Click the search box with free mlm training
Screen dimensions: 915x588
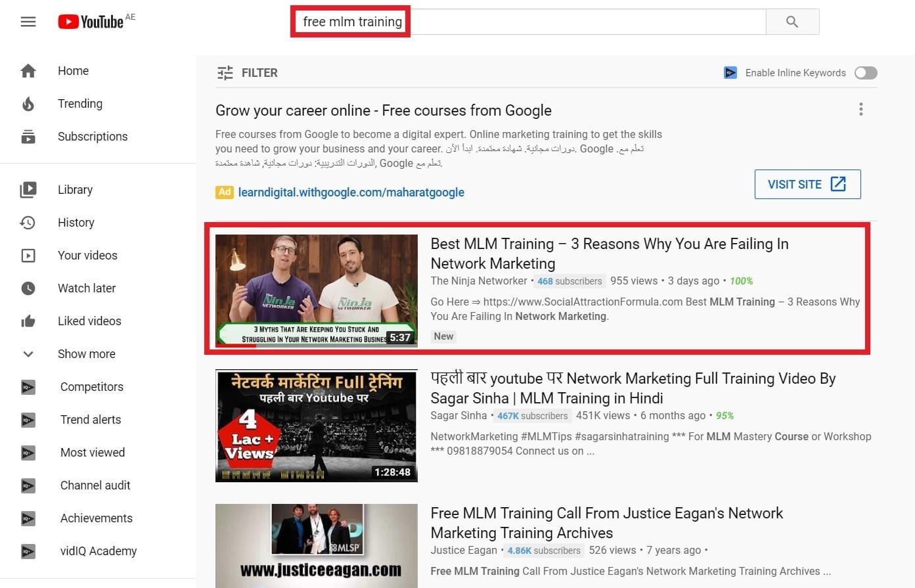[x=528, y=22]
